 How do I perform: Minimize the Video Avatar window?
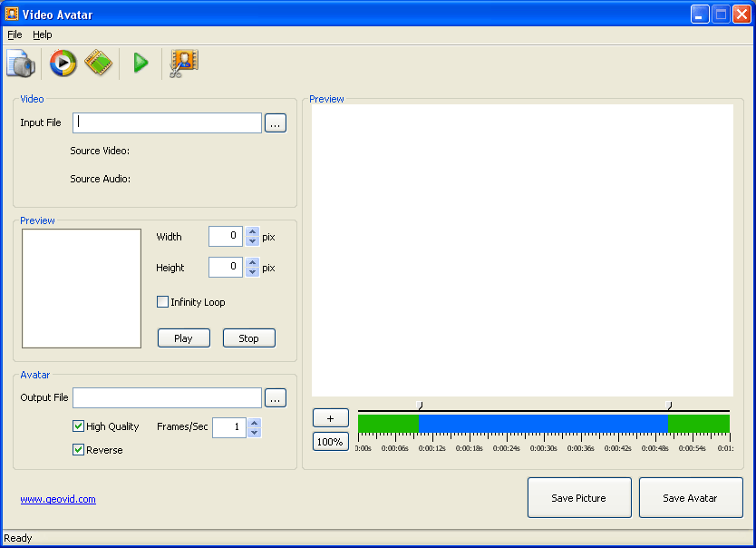700,14
